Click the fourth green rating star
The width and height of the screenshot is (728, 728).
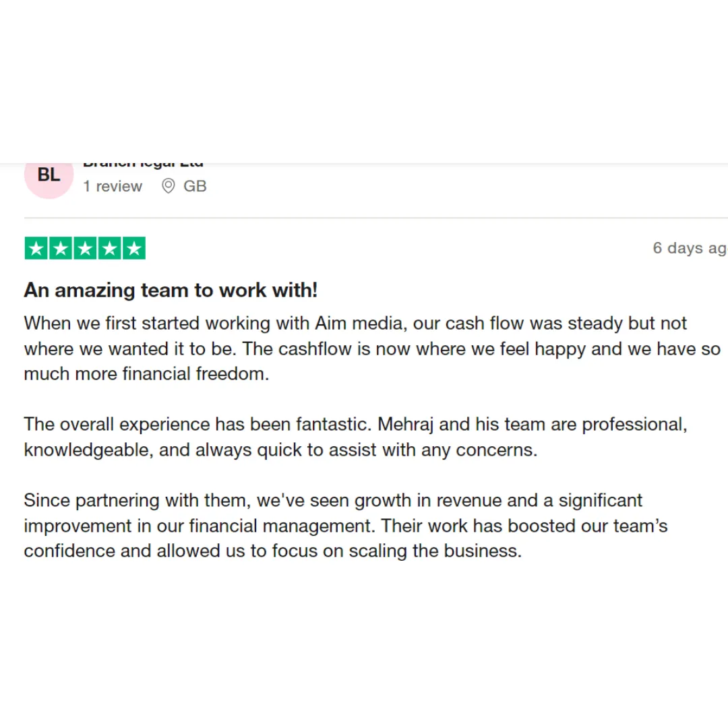click(x=110, y=248)
